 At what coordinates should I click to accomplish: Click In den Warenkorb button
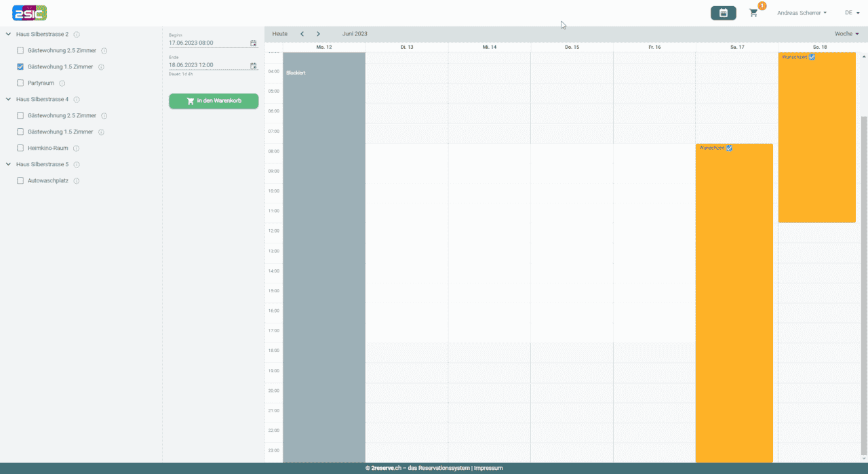tap(214, 101)
